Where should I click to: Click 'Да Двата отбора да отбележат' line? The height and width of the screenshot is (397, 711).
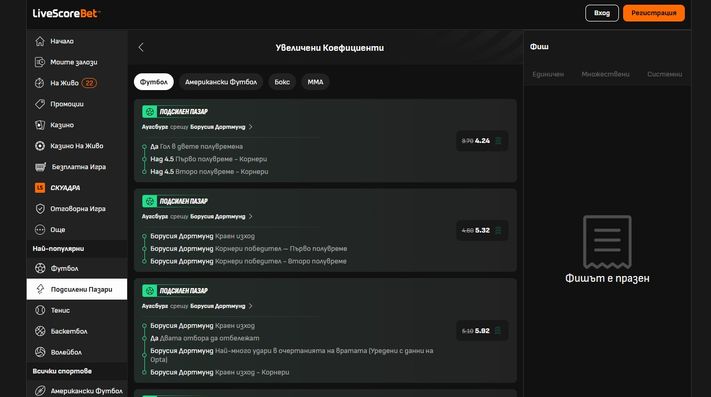click(x=205, y=338)
